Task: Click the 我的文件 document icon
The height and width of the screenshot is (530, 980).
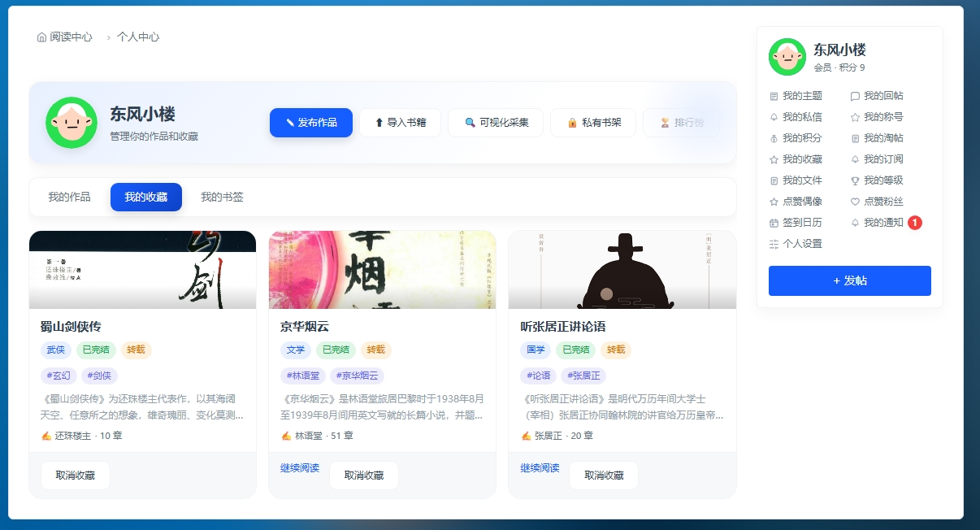Action: click(x=774, y=180)
